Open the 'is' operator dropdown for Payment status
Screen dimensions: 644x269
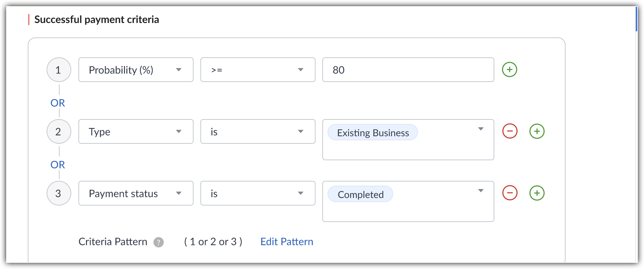pos(258,193)
